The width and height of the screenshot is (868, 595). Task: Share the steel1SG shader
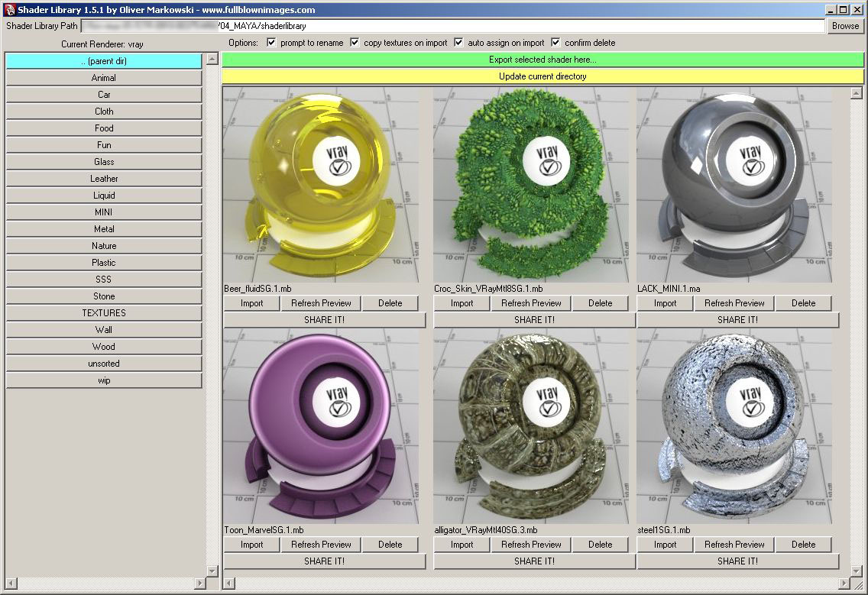(x=738, y=561)
